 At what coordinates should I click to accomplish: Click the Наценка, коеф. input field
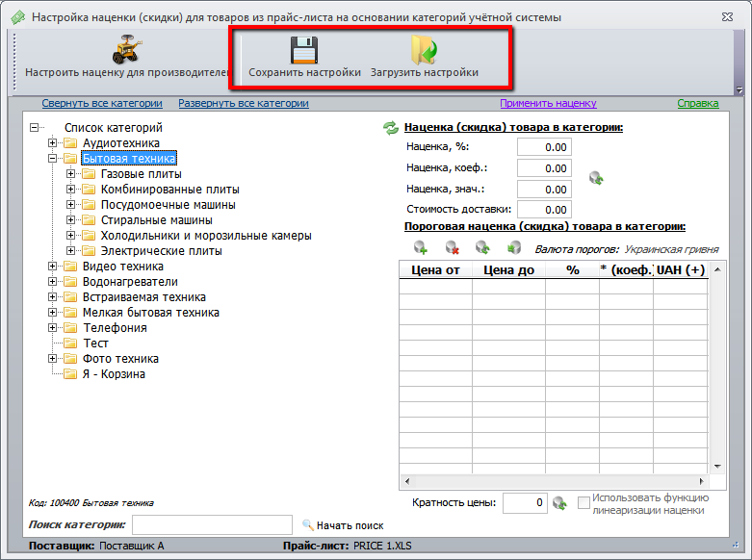click(544, 168)
